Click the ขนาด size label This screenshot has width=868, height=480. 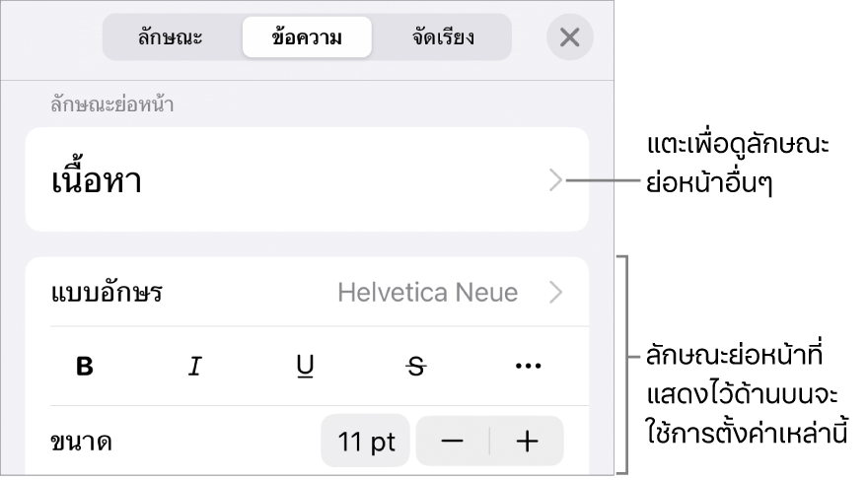click(x=81, y=442)
